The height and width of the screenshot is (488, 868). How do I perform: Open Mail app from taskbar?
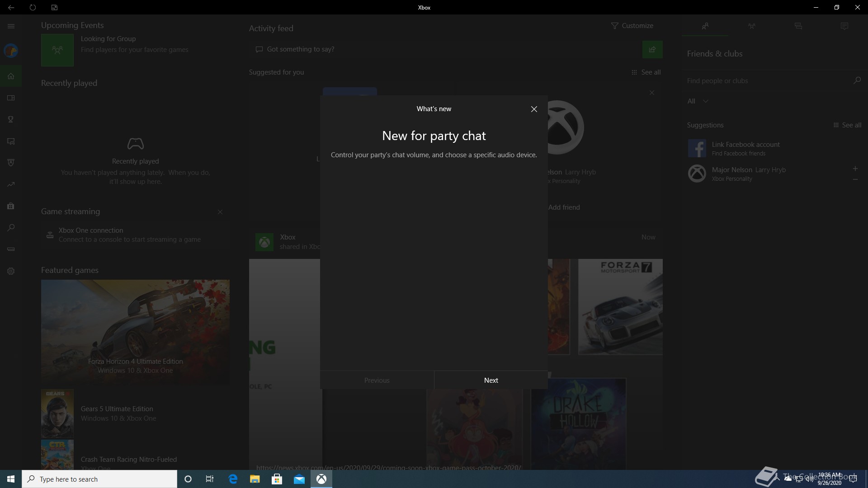299,479
